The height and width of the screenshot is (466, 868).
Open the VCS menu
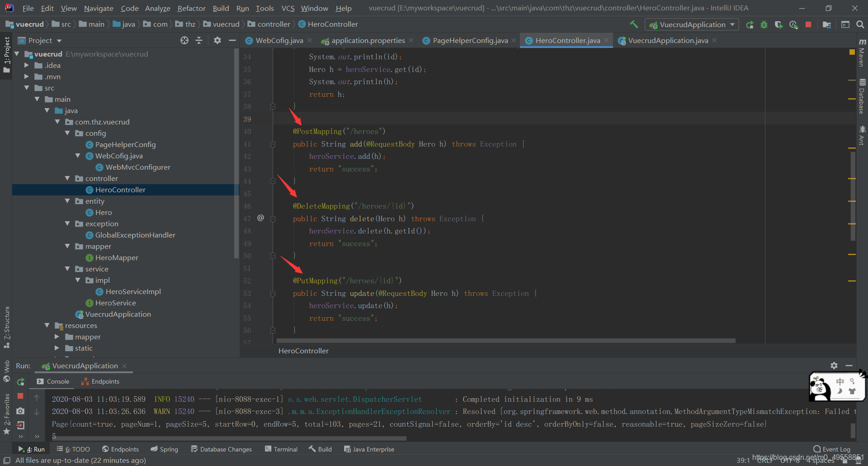288,8
